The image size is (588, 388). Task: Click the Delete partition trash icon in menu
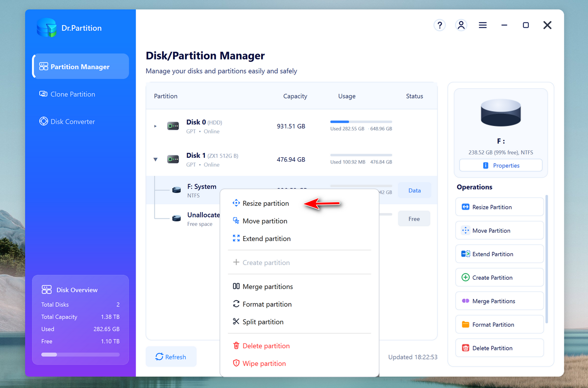point(236,346)
